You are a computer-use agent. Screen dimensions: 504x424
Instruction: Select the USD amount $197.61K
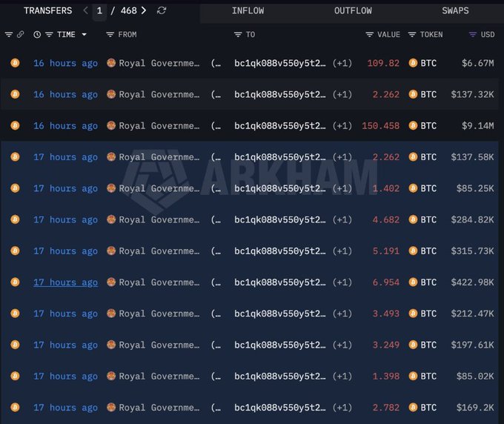(472, 345)
